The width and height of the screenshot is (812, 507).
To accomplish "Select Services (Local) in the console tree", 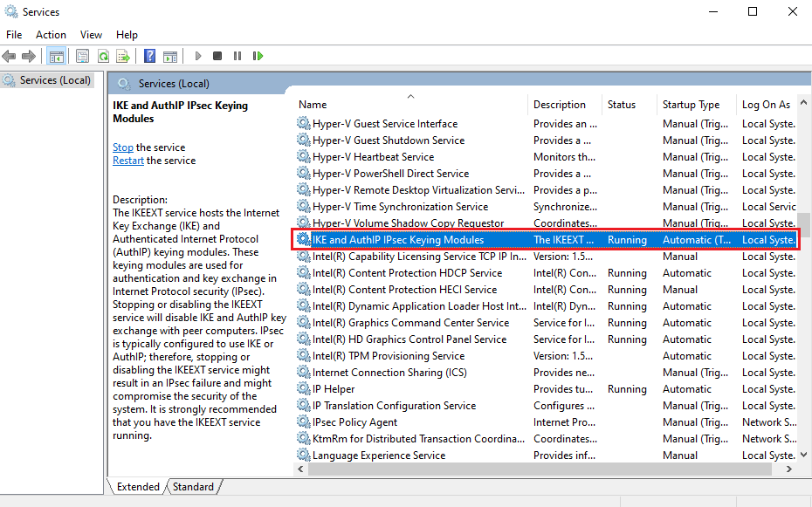I will [55, 80].
